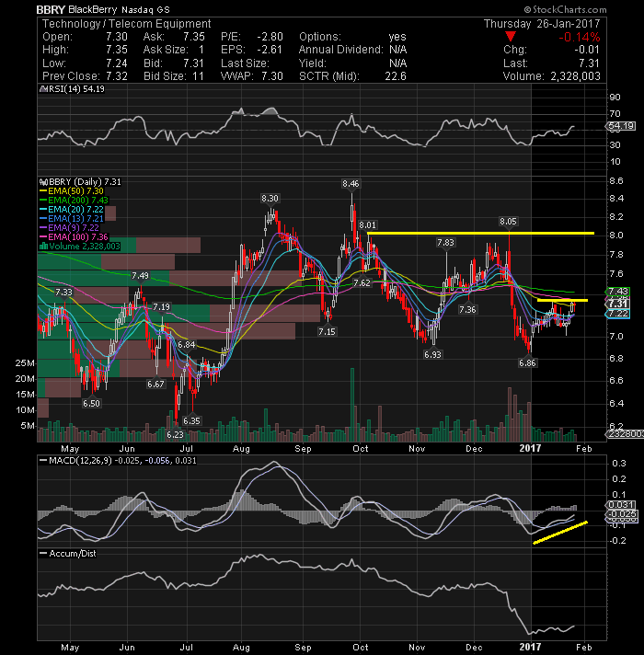Click the 8.46 peak price label
This screenshot has width=644, height=655.
click(x=351, y=183)
